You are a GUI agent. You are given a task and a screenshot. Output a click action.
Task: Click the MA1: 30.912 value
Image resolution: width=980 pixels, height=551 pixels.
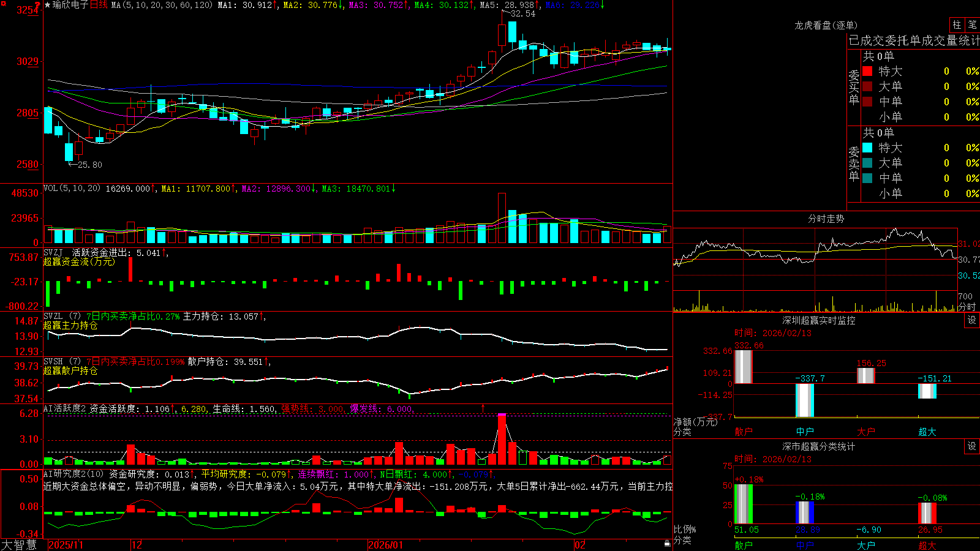click(x=244, y=5)
